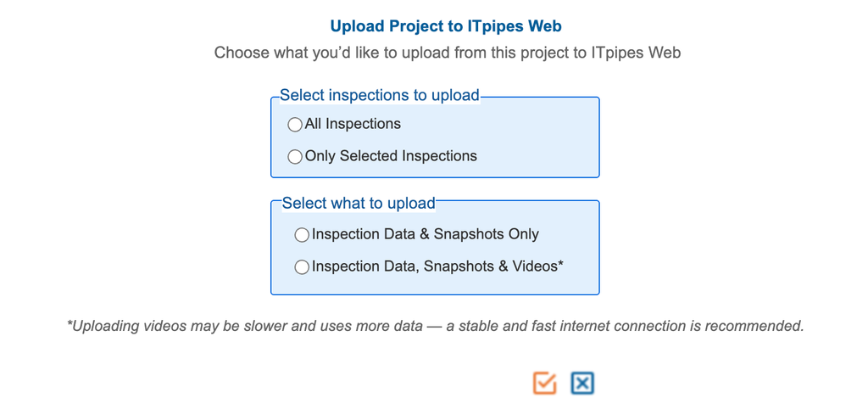Click the "Inspection Data & Snapshots Only" label

(x=426, y=234)
